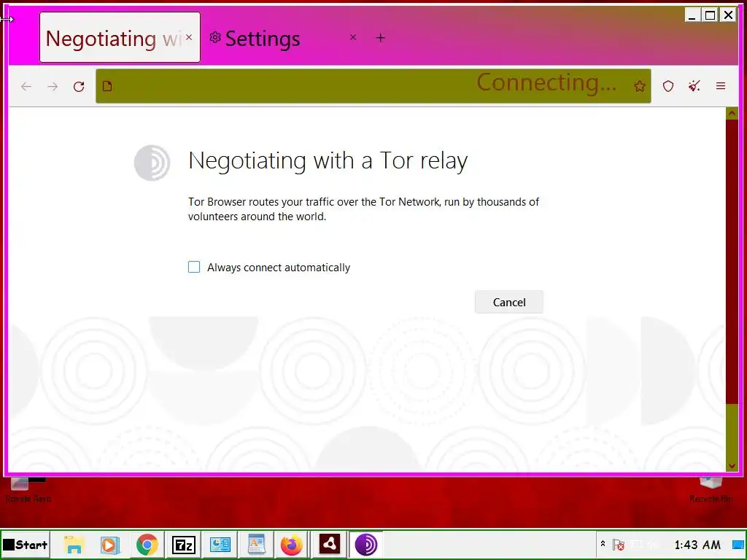Image resolution: width=747 pixels, height=560 pixels.
Task: Select the Negotiating with a Tor relay tab
Action: pyautogui.click(x=120, y=38)
